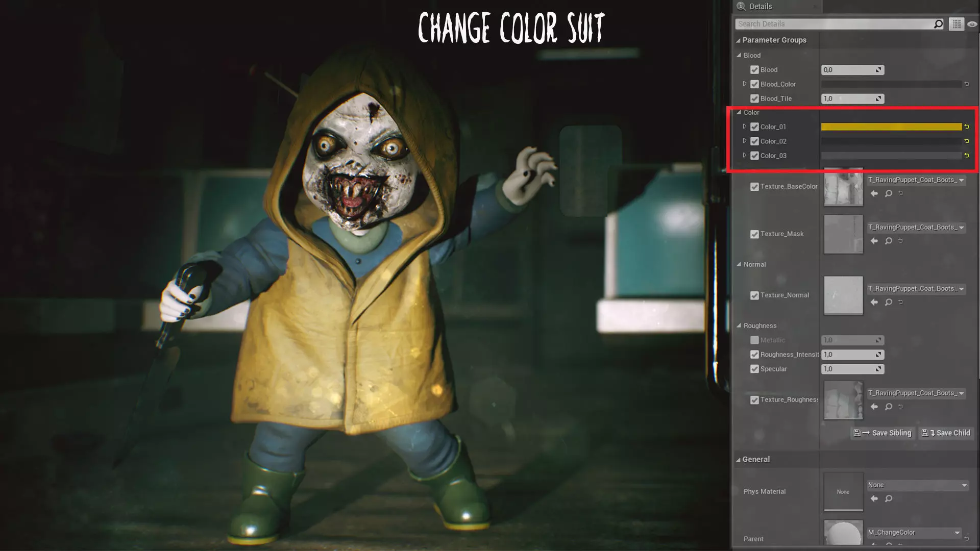Reset Color_01 to default yellow arrow

coord(966,127)
